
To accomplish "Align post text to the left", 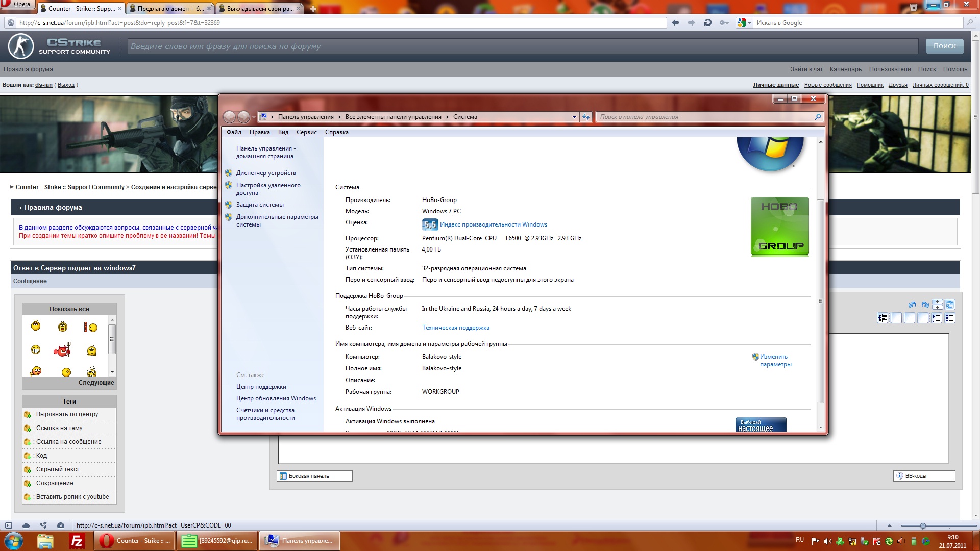I will 896,318.
